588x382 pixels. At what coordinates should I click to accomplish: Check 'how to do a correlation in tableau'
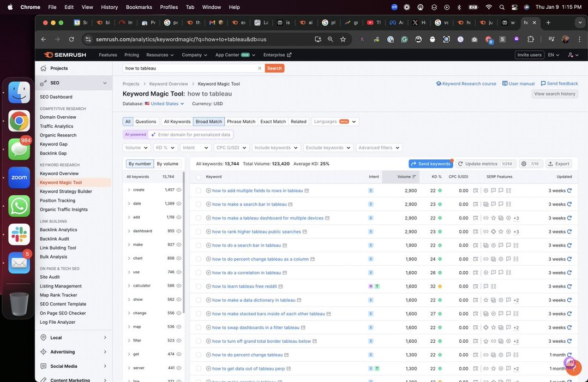coord(199,273)
